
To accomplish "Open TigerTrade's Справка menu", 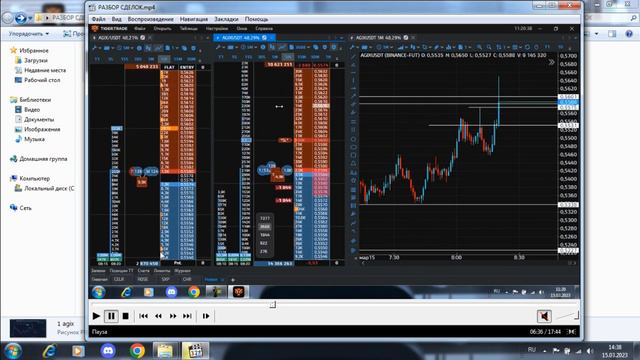I will (264, 29).
